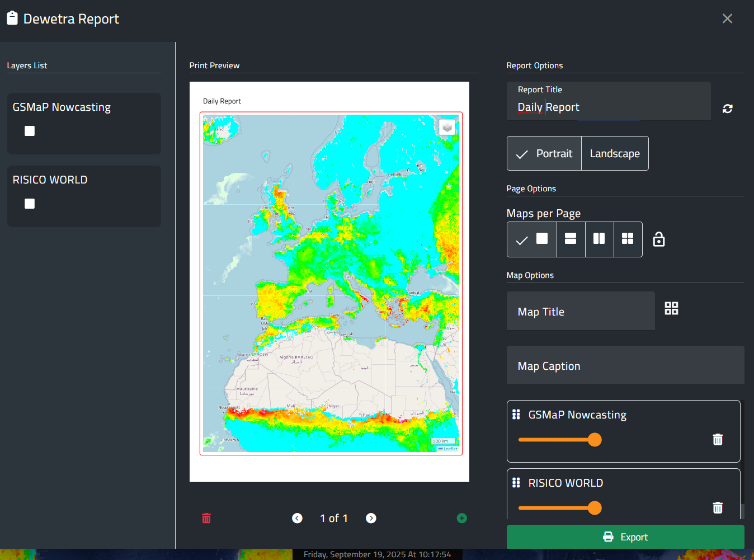
Task: Select two stacked rows maps layout
Action: tap(571, 239)
